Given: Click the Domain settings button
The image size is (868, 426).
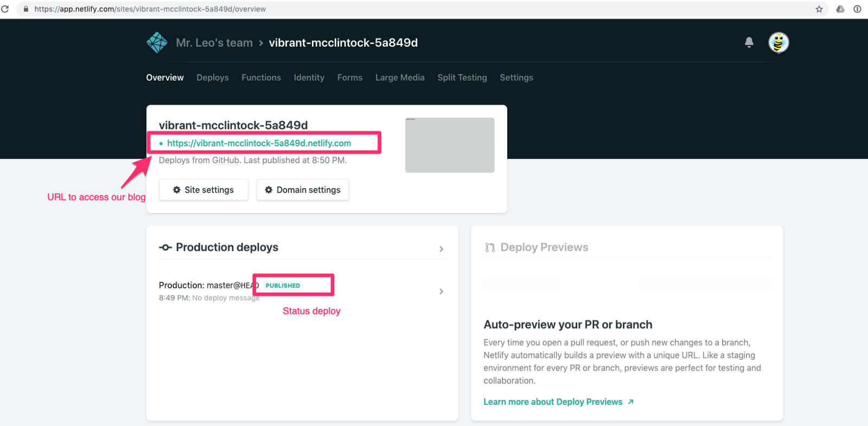Looking at the screenshot, I should (x=303, y=190).
